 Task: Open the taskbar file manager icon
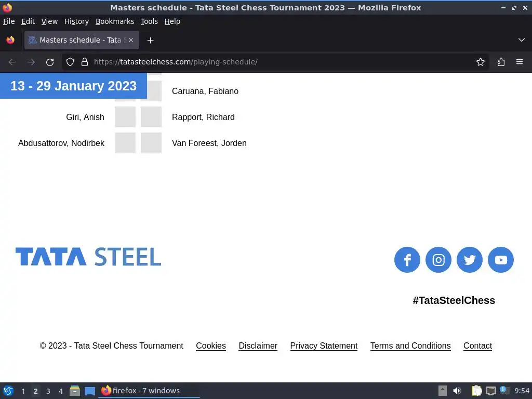(x=75, y=391)
